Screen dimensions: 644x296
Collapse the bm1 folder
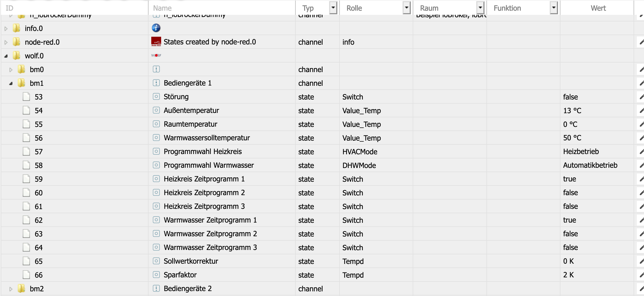click(x=11, y=83)
